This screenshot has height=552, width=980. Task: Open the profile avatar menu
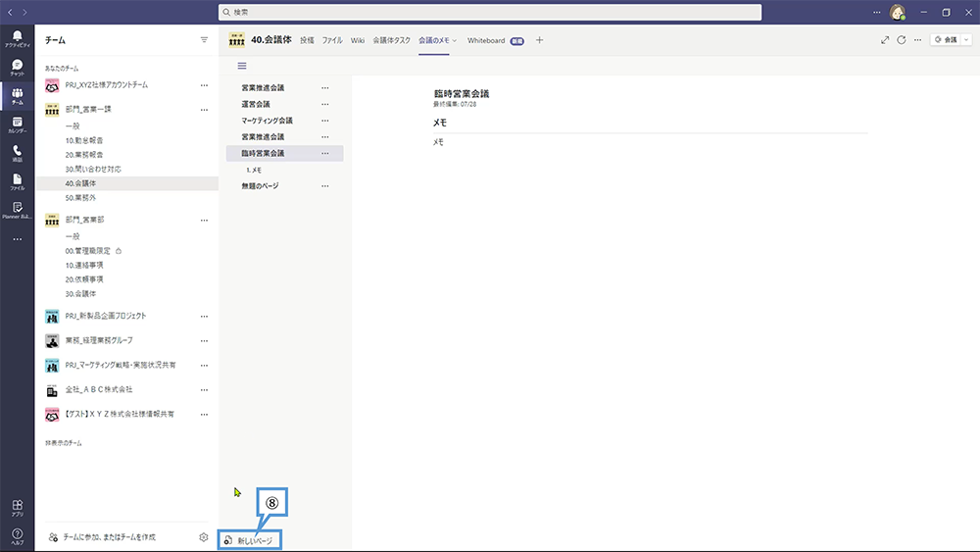[898, 12]
